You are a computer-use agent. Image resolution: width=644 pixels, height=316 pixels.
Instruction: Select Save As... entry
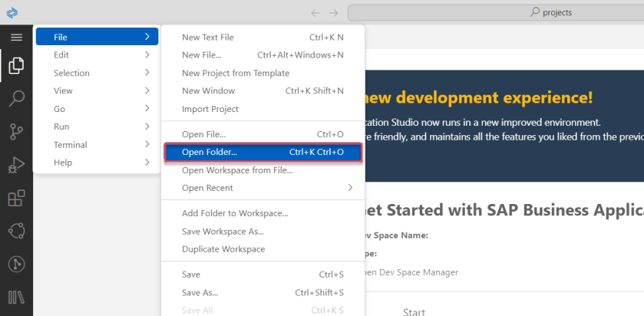click(x=263, y=293)
